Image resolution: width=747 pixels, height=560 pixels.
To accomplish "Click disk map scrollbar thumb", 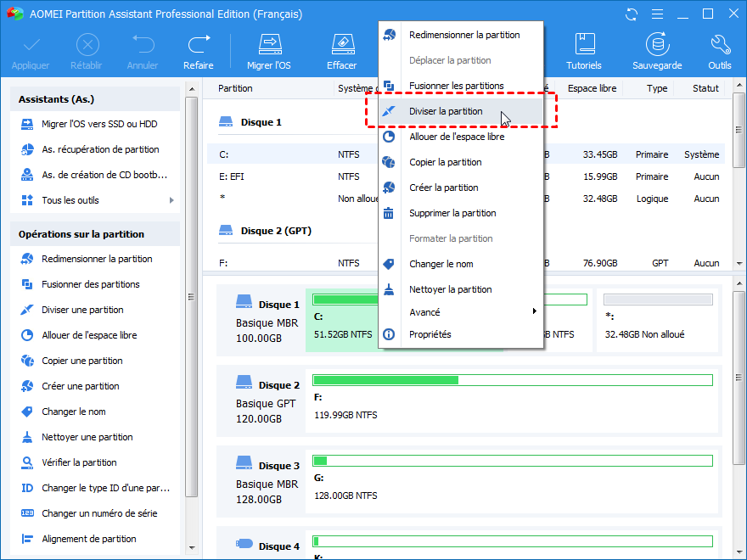I will coord(739,378).
